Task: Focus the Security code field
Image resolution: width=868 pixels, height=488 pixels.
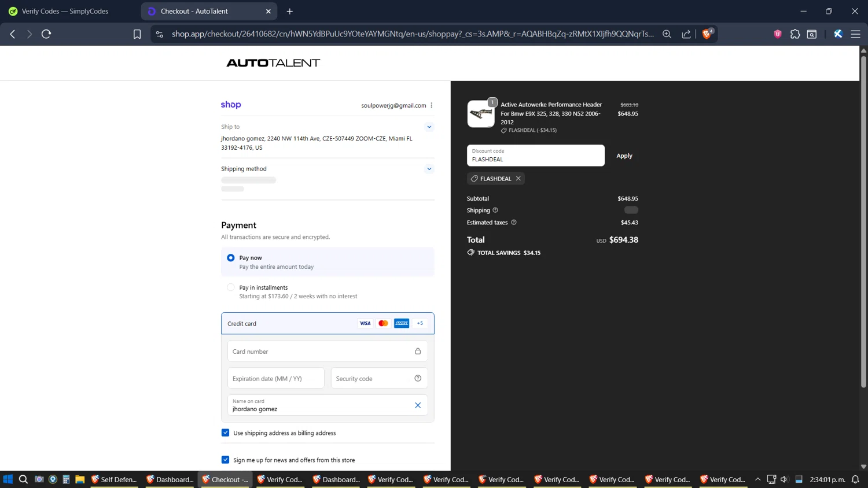Action: tap(379, 378)
